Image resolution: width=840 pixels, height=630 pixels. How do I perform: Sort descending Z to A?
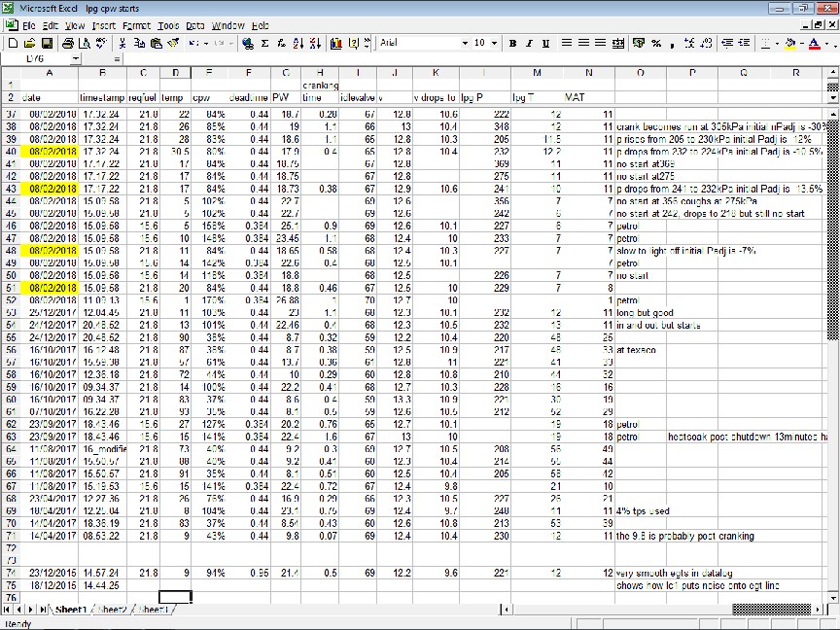[316, 44]
